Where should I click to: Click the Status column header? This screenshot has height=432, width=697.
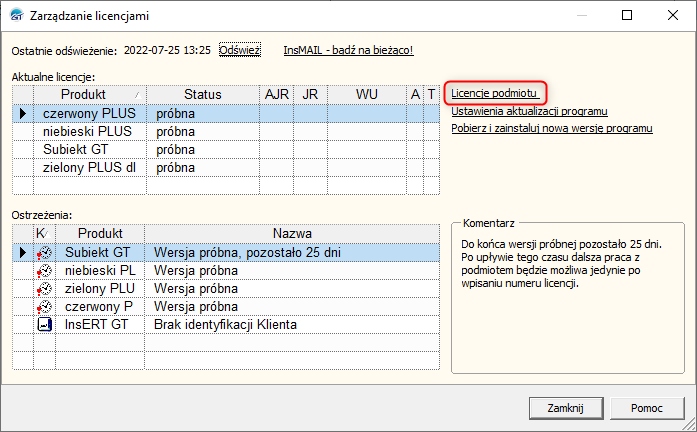(203, 95)
